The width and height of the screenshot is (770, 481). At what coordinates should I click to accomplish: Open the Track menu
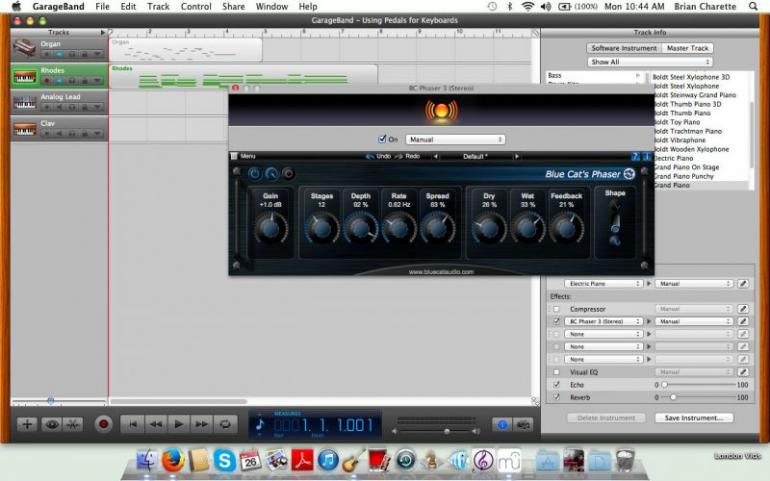158,6
